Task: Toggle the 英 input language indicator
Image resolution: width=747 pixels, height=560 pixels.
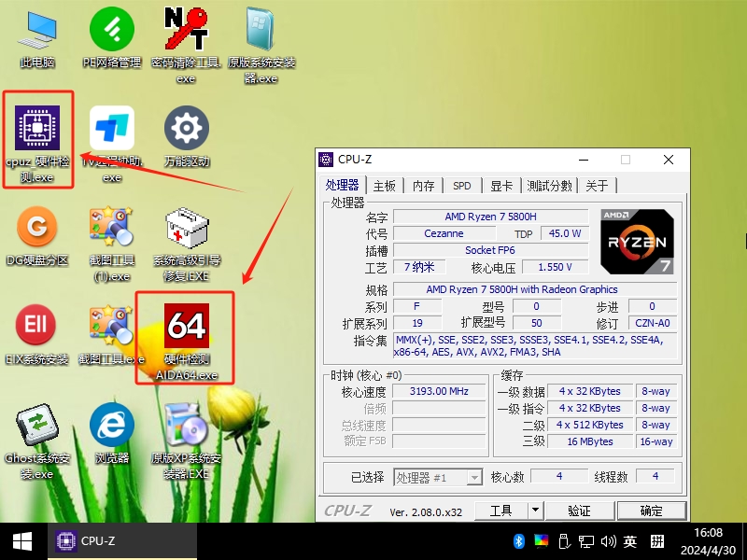Action: [x=630, y=541]
